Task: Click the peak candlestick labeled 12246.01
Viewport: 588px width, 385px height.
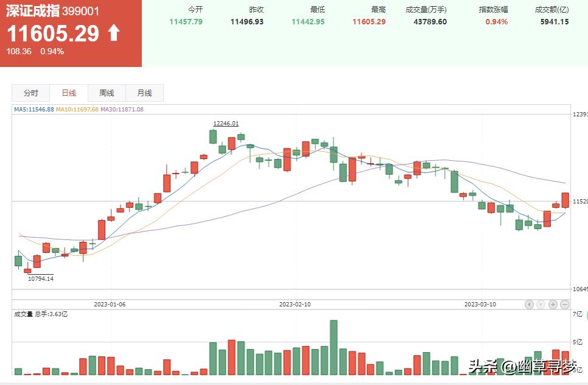Action: point(213,135)
